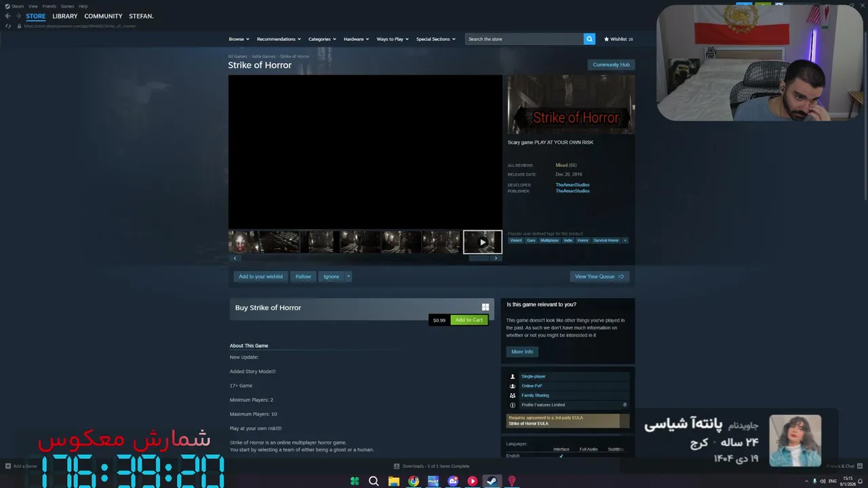Image resolution: width=868 pixels, height=488 pixels.
Task: Show hidden icons in the system tray
Action: [x=806, y=481]
